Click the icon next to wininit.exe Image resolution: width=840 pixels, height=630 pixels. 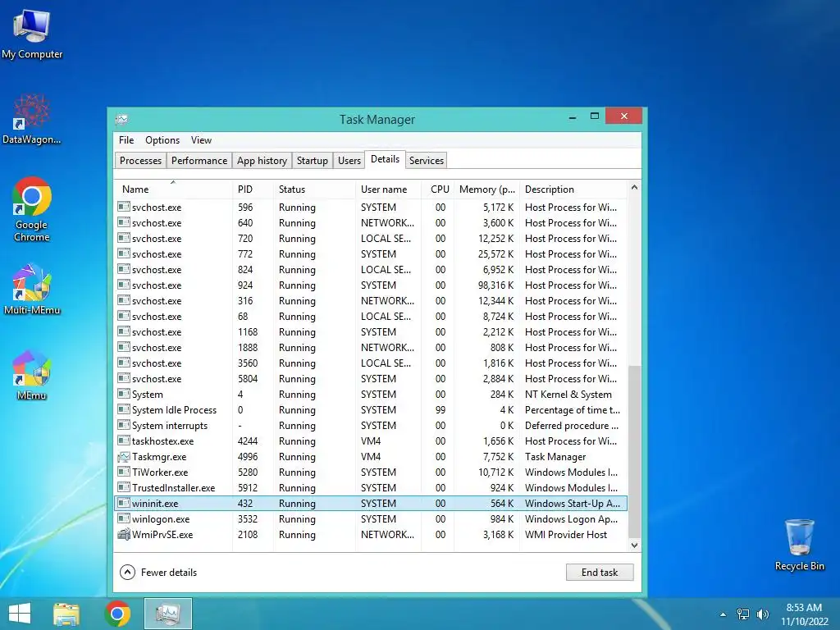point(124,504)
